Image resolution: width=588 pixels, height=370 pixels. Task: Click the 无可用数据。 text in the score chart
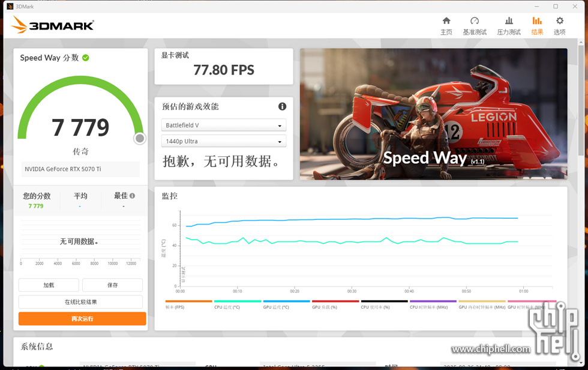coord(79,241)
